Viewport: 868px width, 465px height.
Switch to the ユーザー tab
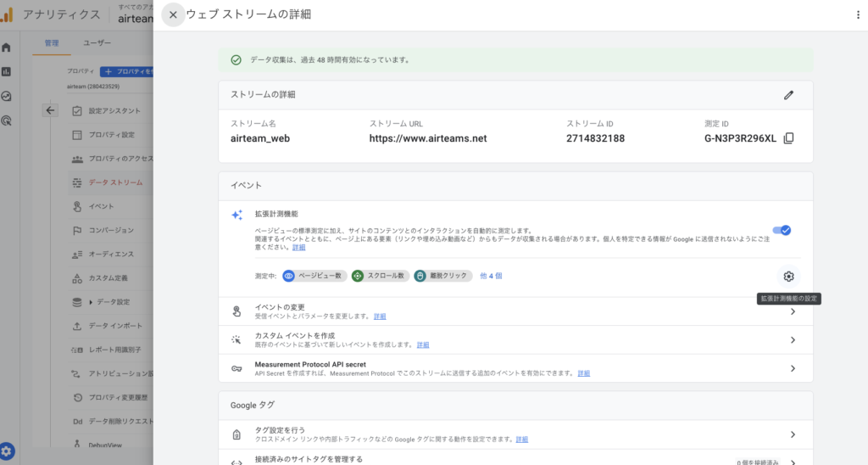pyautogui.click(x=97, y=42)
